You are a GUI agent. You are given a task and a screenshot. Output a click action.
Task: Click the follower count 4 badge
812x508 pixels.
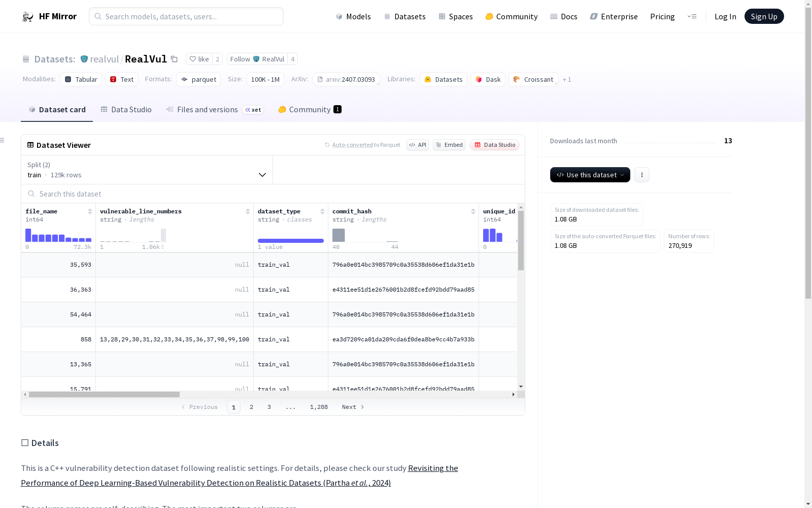[x=292, y=59]
